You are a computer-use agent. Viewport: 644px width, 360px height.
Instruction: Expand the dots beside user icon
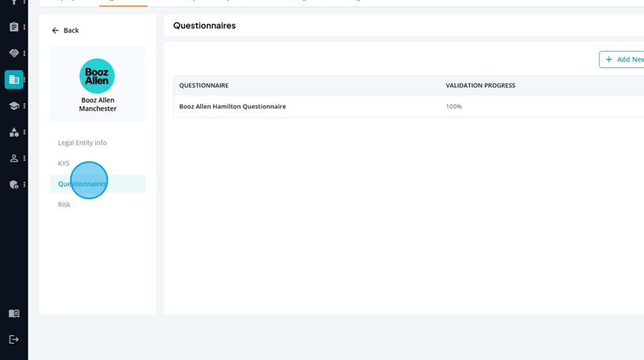point(24,158)
